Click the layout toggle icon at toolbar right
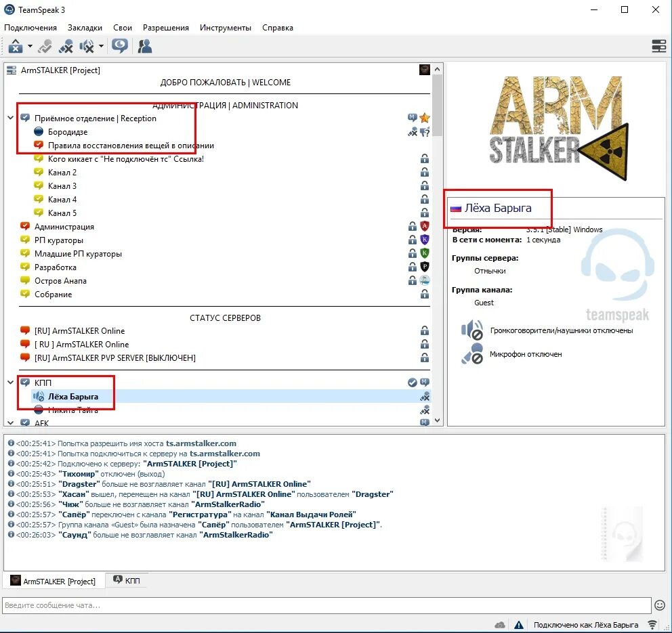 point(658,46)
